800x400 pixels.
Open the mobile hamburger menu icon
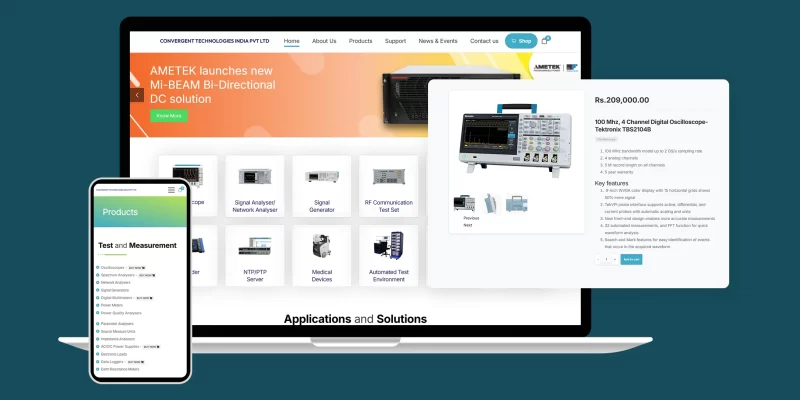tap(171, 189)
